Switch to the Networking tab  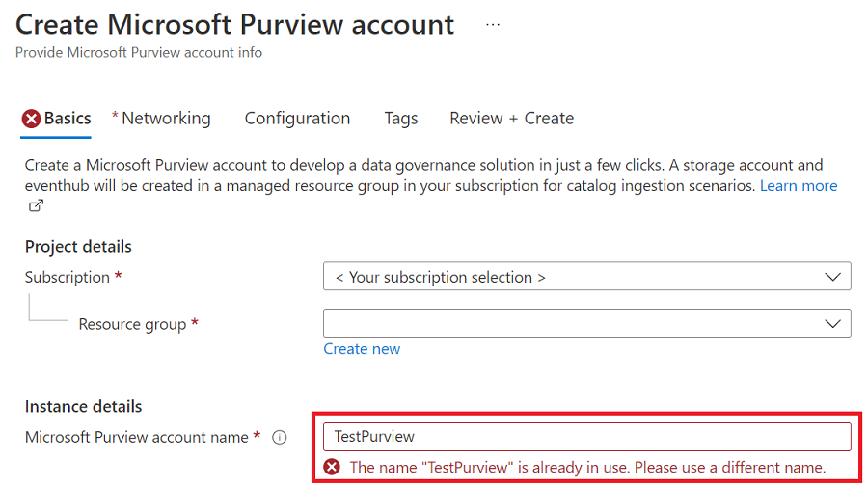click(x=166, y=119)
